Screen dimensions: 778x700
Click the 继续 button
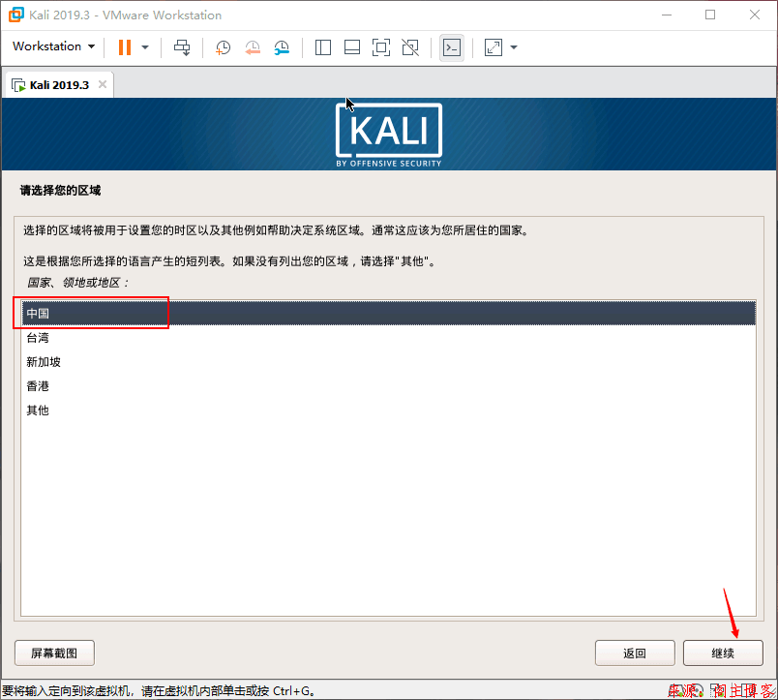pos(723,653)
